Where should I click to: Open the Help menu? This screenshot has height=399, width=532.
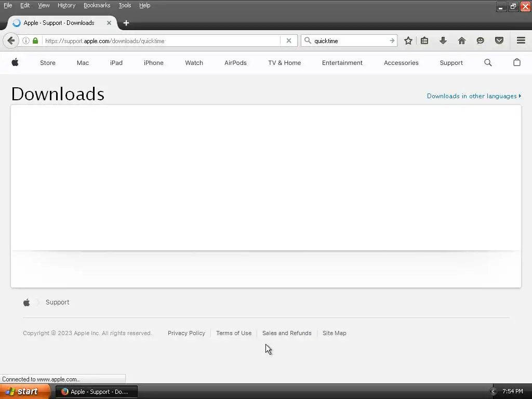point(145,5)
